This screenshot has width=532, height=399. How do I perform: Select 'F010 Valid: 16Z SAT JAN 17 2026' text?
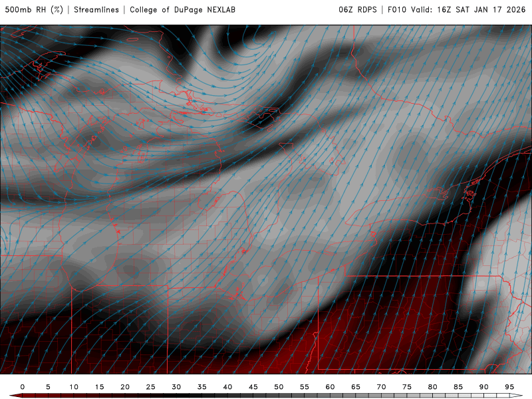click(x=456, y=10)
